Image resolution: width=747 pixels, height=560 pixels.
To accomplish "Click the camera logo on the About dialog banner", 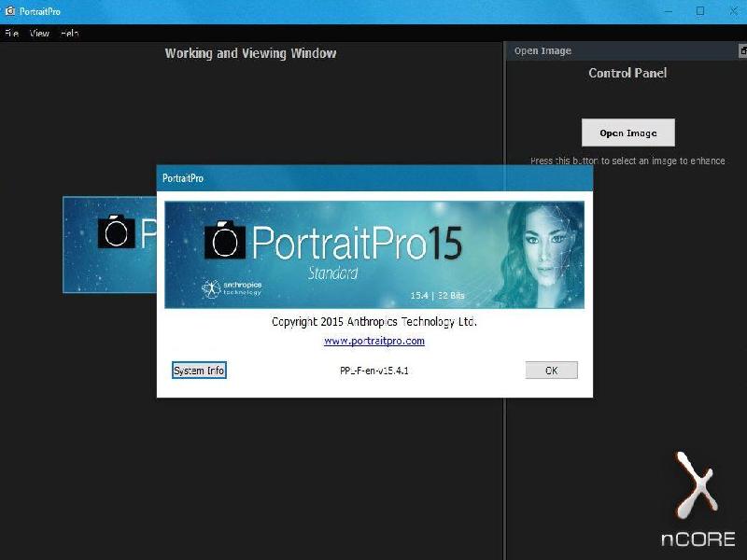I will tap(225, 240).
